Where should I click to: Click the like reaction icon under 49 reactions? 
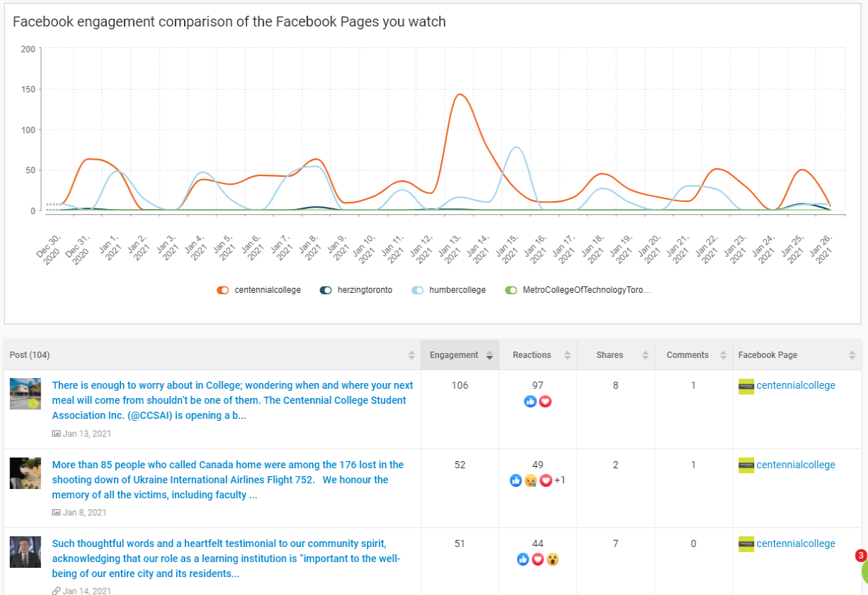(516, 480)
